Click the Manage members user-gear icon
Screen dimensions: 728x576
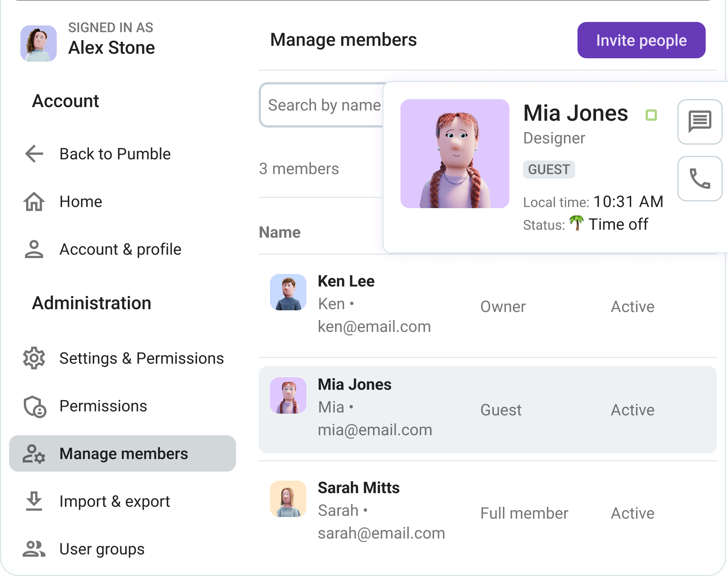pyautogui.click(x=34, y=454)
